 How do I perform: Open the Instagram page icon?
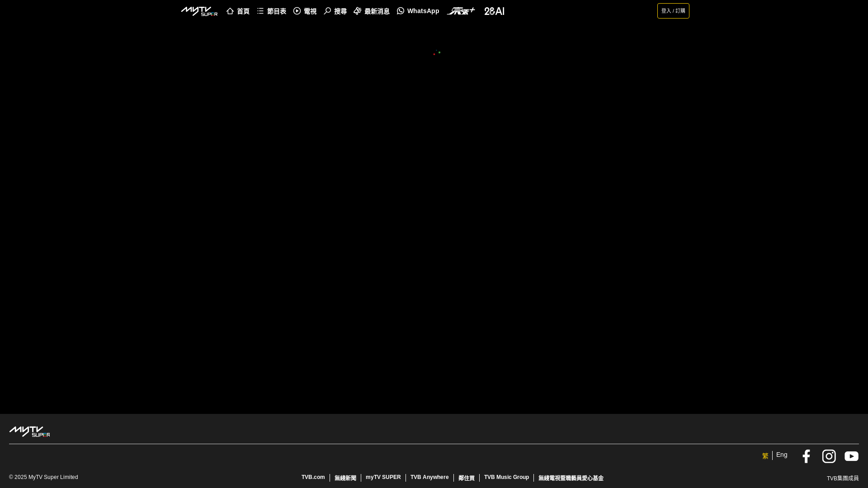[829, 456]
